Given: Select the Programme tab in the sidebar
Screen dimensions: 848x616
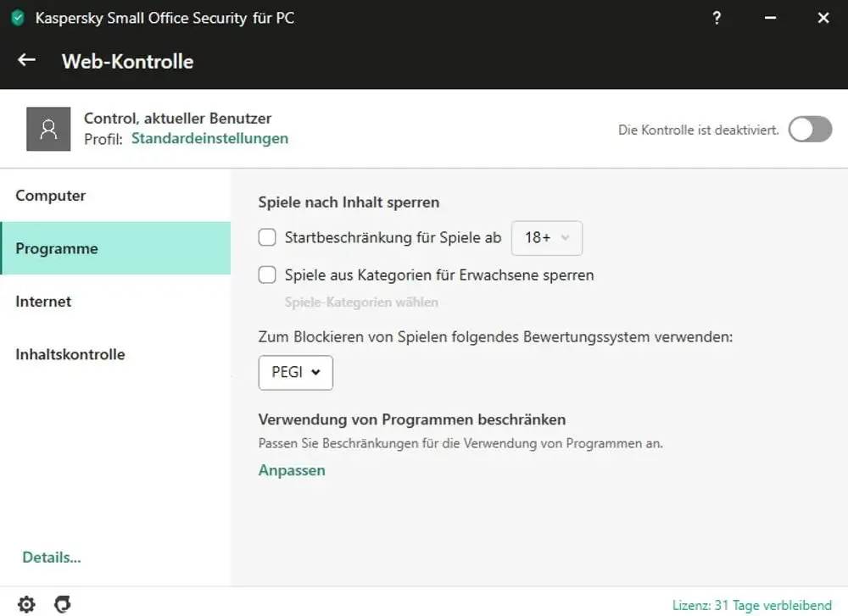Looking at the screenshot, I should (x=57, y=248).
